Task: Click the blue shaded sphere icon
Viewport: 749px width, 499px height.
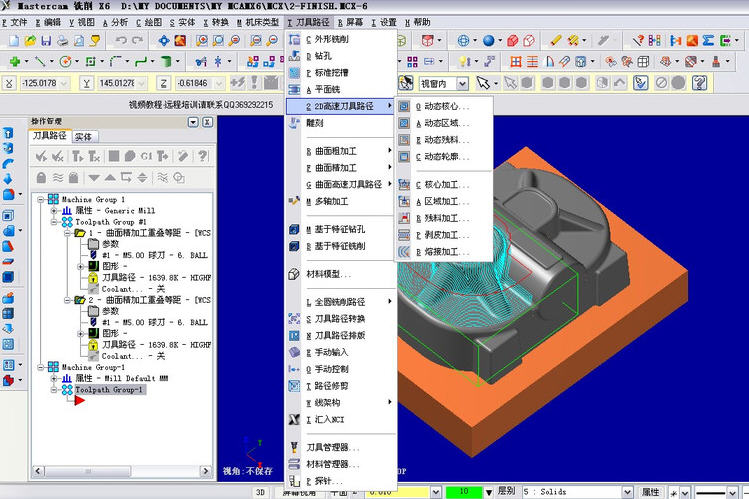Action: click(x=488, y=41)
